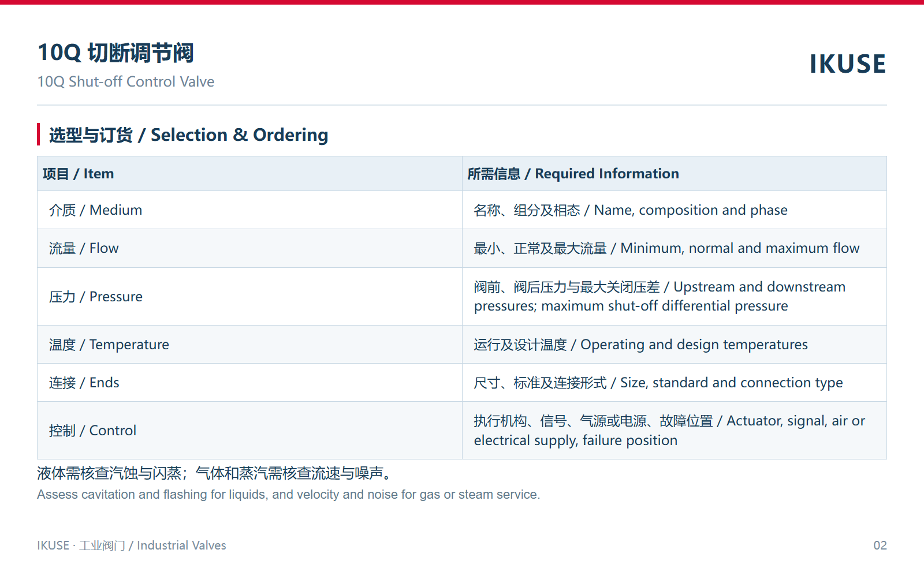Image resolution: width=924 pixels, height=568 pixels.
Task: Click the subtitle '10Q Shut-off Control Valve'
Action: 126,82
